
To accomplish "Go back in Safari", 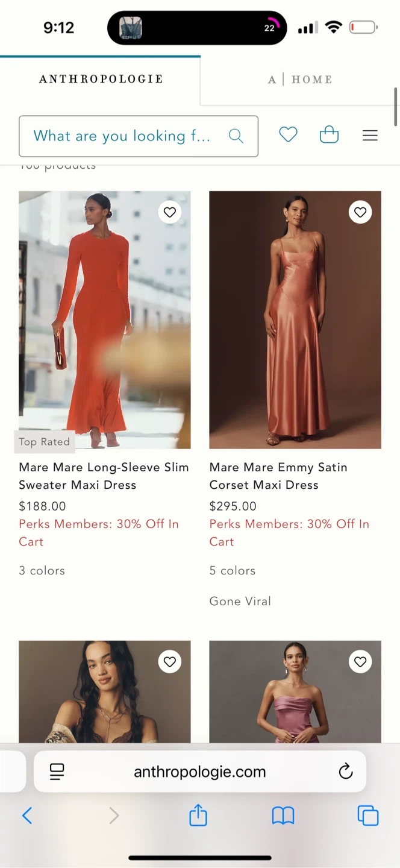I will coord(27,816).
